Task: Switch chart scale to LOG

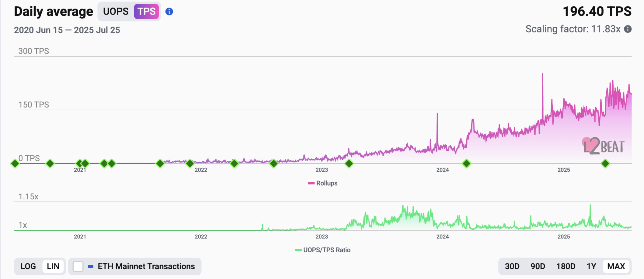Action: pos(28,267)
